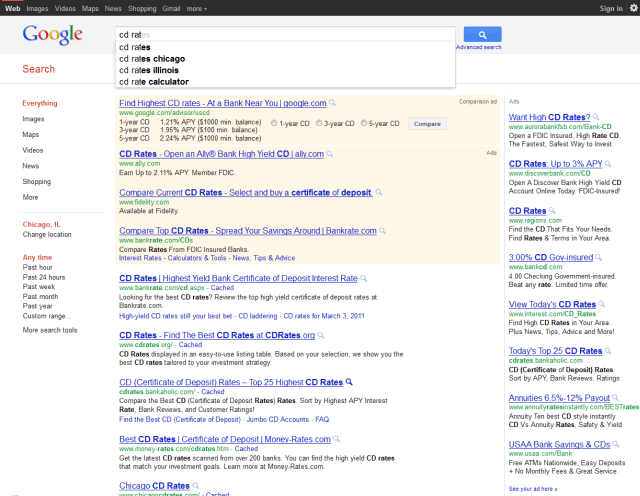Open 'See your ad here' link
The height and width of the screenshot is (496, 640).
pyautogui.click(x=533, y=489)
